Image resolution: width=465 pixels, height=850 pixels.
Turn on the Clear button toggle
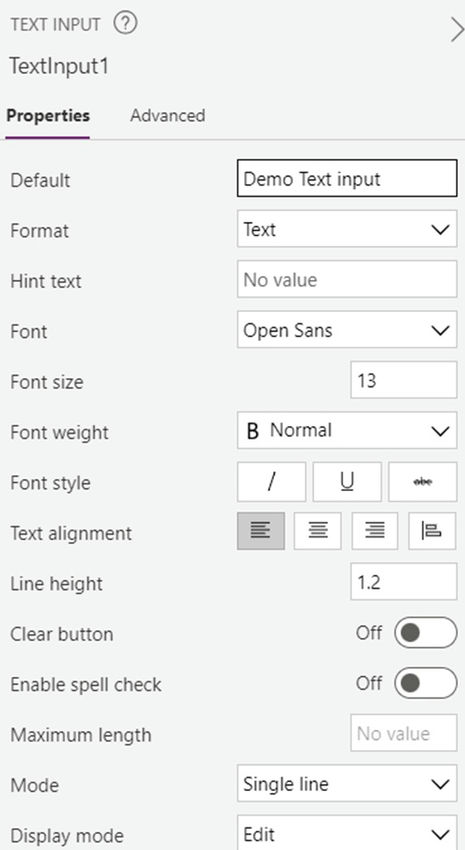pos(425,633)
